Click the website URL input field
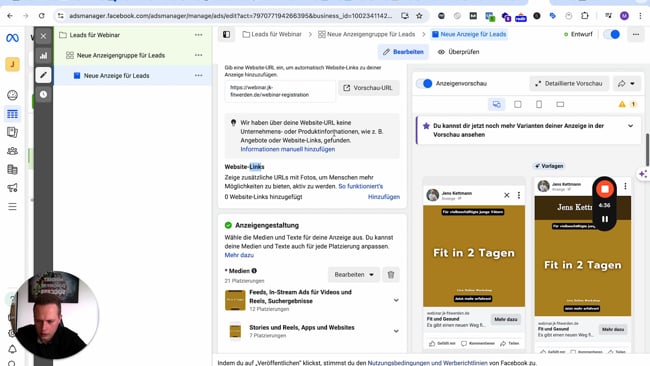The image size is (650, 366). (280, 91)
